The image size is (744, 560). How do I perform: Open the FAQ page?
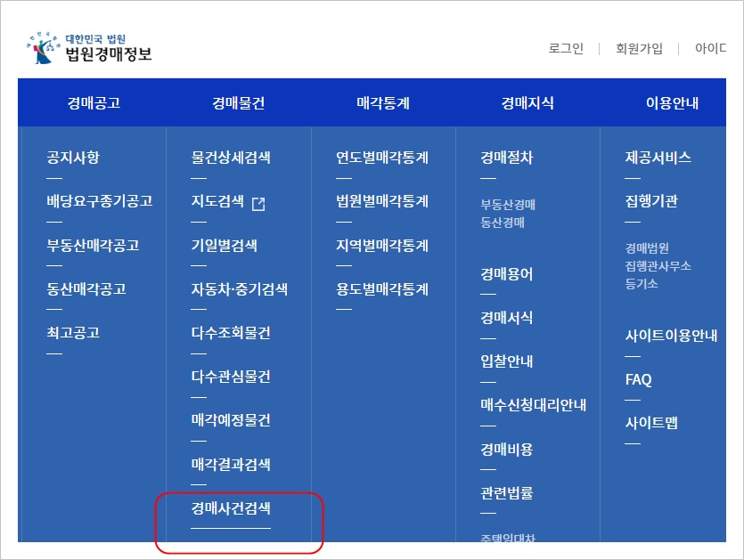[639, 380]
